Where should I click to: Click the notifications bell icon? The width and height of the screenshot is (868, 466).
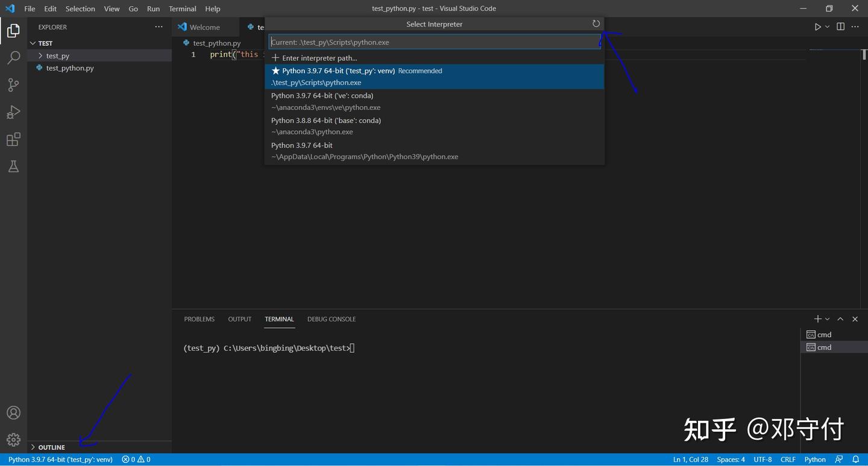click(855, 459)
